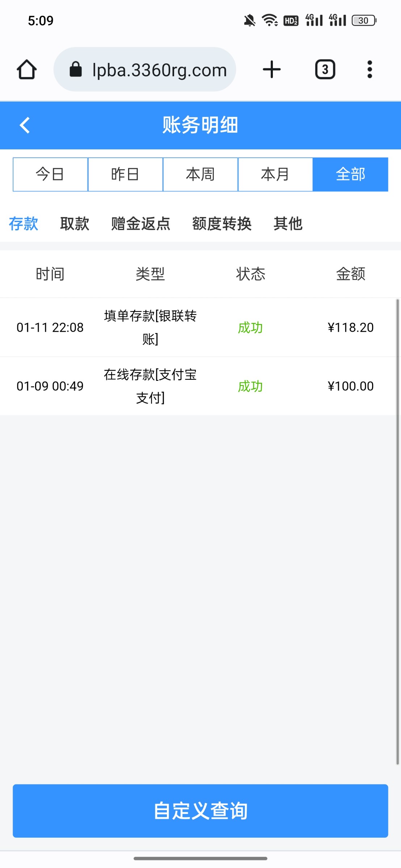401x868 pixels.
Task: Select the 本月 date filter
Action: tap(275, 174)
